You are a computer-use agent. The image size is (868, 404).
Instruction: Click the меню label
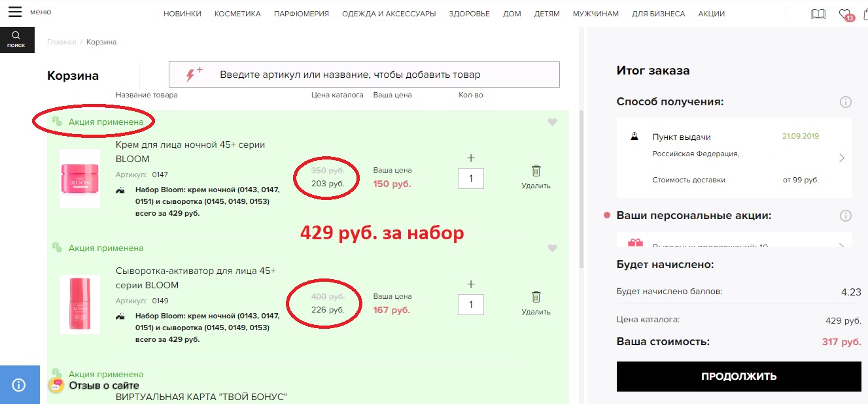point(41,12)
